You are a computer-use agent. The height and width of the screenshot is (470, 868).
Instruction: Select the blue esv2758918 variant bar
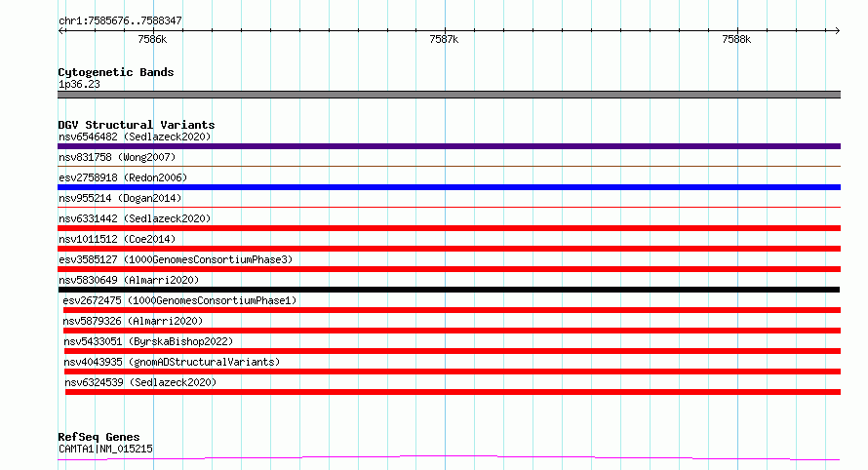(449, 187)
